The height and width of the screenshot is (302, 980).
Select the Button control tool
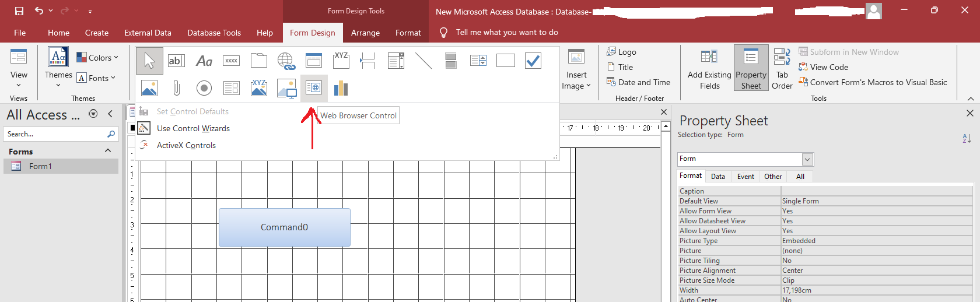(x=232, y=61)
